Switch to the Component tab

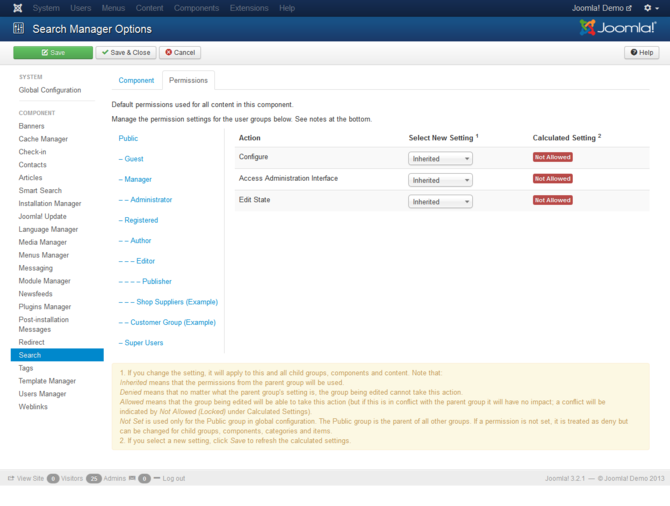pyautogui.click(x=136, y=80)
